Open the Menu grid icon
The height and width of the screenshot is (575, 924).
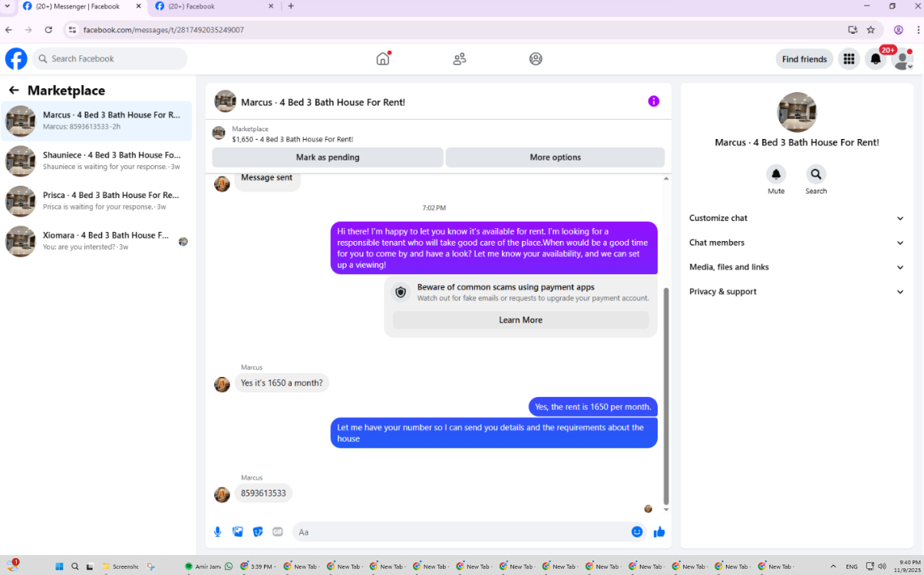849,59
